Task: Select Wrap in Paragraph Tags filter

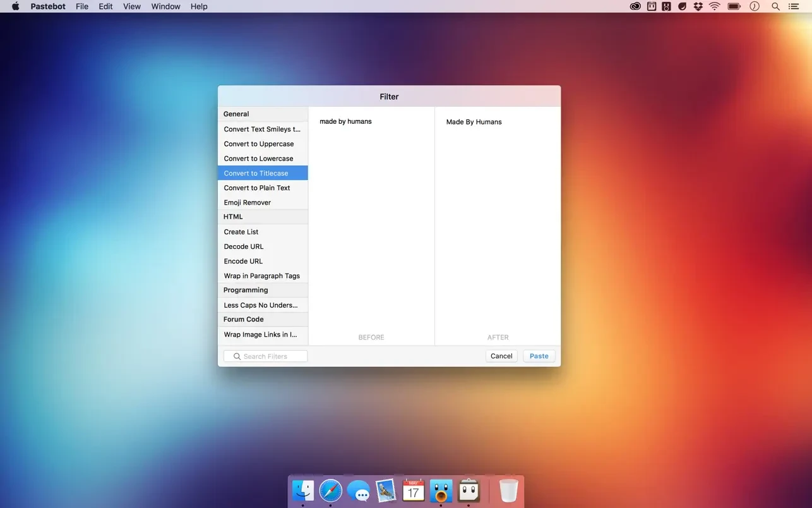Action: (x=261, y=276)
